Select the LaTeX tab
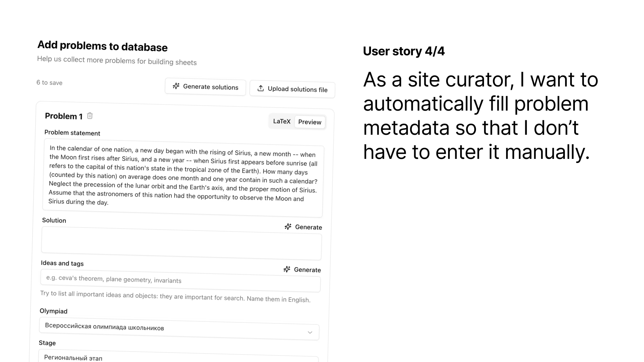 [x=281, y=121]
